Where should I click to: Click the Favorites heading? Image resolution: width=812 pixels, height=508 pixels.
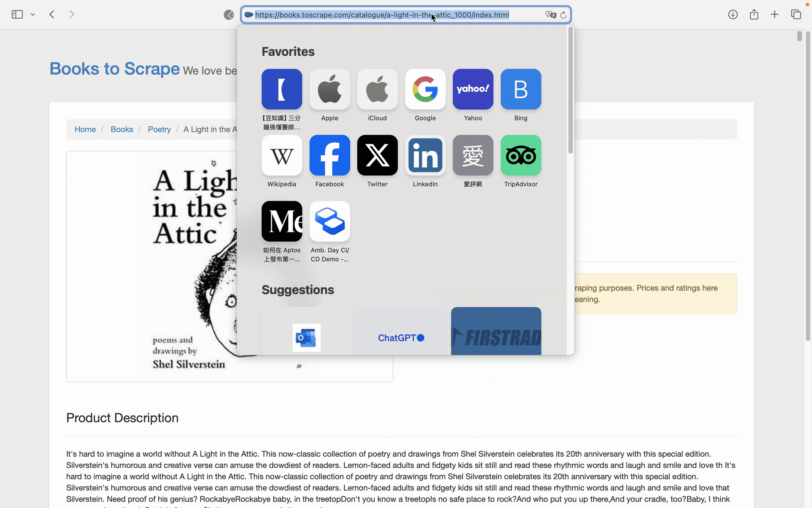click(x=288, y=52)
